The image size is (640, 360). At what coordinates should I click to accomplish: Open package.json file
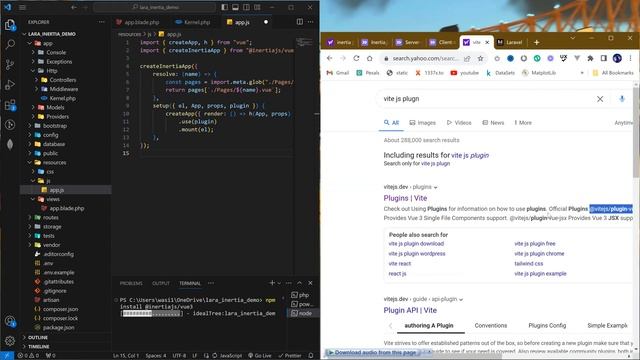coord(58,327)
